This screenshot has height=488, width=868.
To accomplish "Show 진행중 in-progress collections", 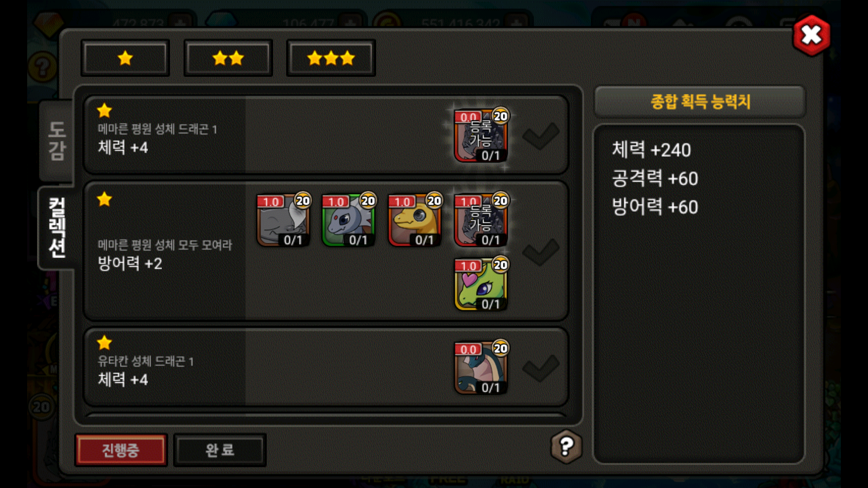I will [x=121, y=450].
